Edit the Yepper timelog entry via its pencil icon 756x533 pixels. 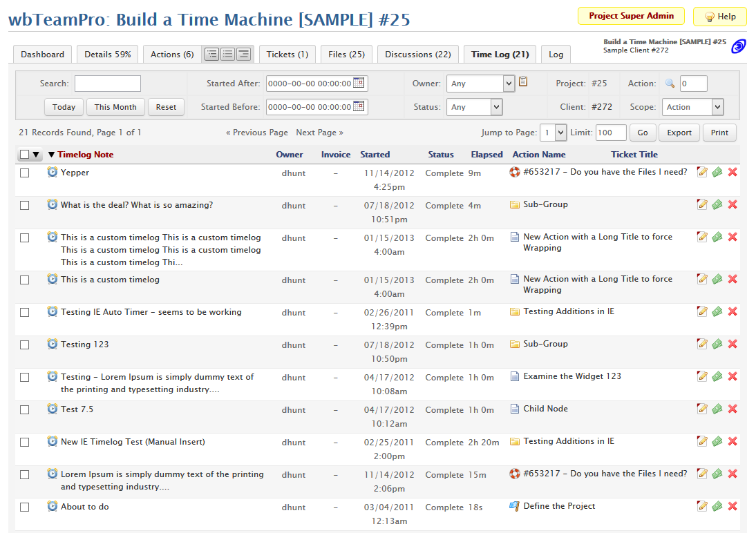(703, 172)
